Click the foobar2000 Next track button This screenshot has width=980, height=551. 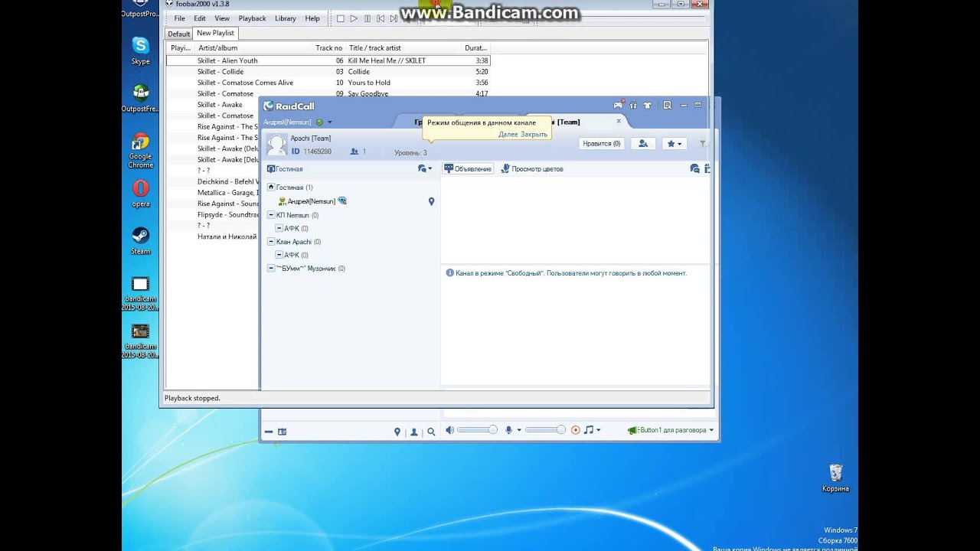[393, 18]
